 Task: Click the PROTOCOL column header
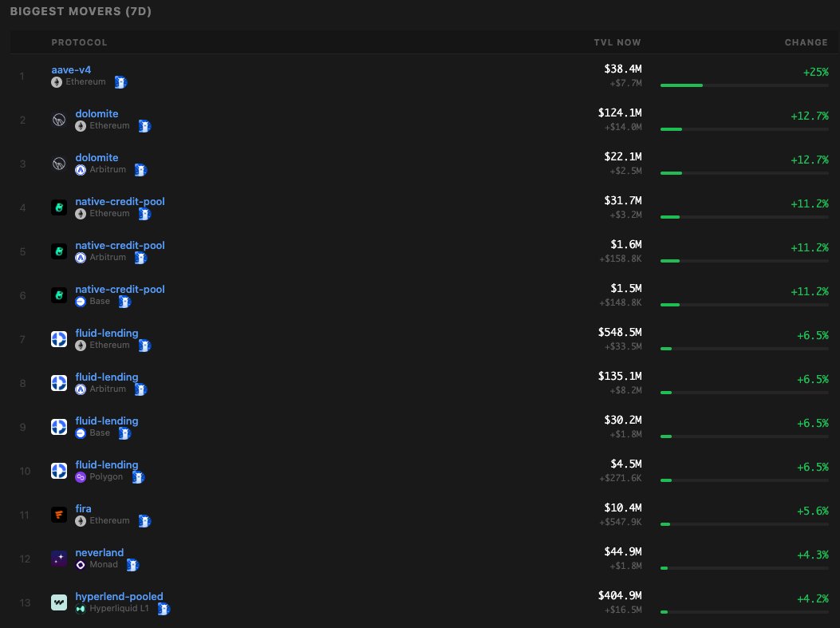click(x=79, y=42)
